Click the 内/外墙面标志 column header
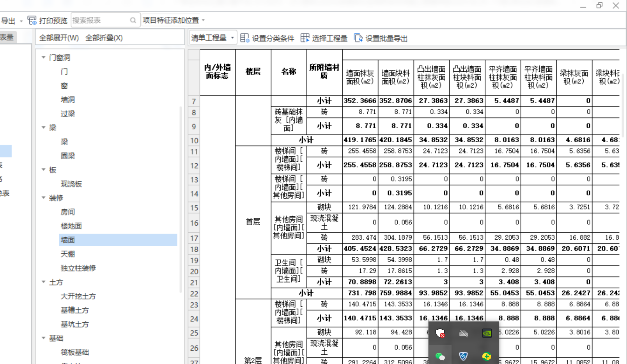 point(218,72)
